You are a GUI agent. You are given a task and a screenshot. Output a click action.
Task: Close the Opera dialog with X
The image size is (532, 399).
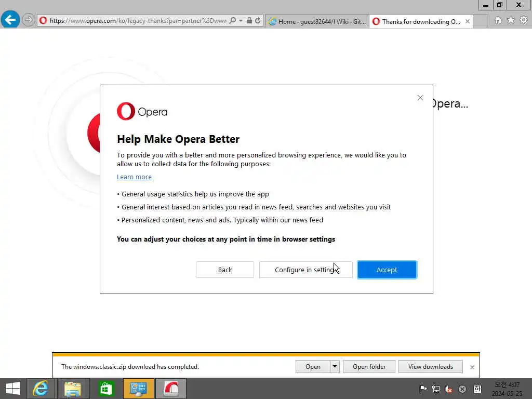coord(420,98)
